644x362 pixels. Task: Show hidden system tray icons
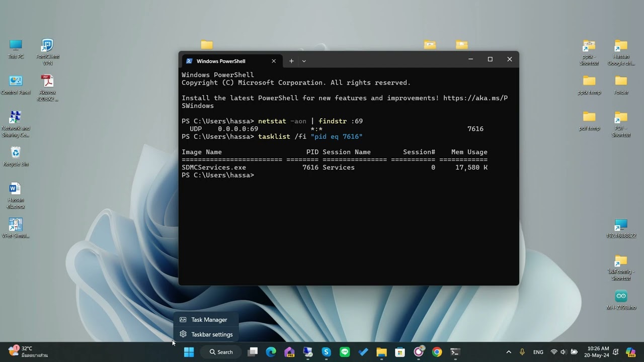click(x=509, y=352)
